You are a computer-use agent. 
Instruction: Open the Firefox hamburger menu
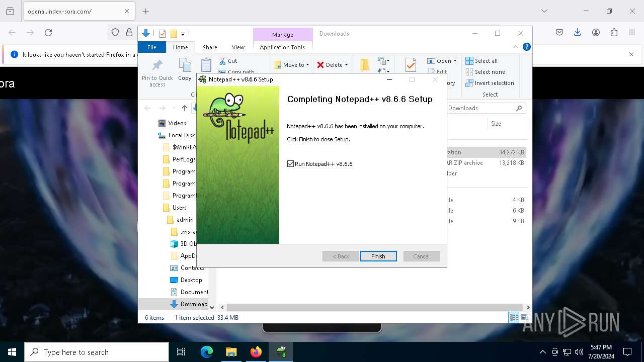(x=632, y=32)
